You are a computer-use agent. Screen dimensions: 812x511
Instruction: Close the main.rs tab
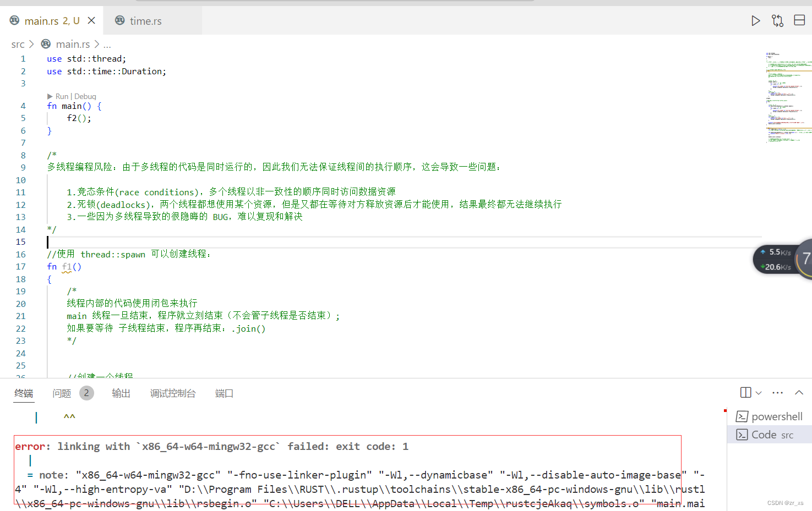pos(91,20)
